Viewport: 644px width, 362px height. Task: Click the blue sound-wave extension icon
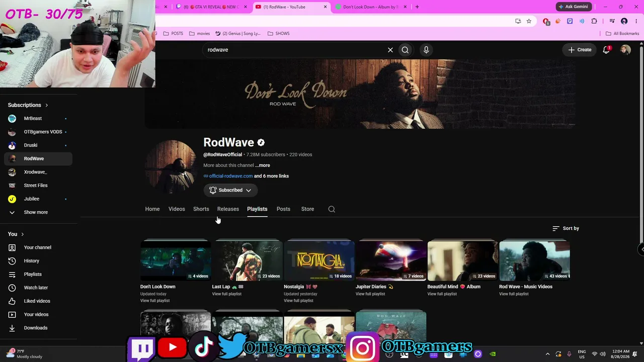pos(582,21)
